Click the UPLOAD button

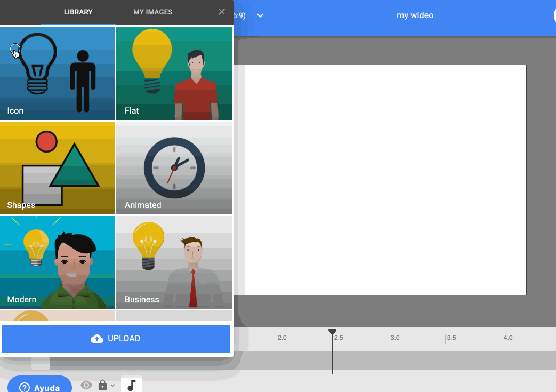(116, 339)
